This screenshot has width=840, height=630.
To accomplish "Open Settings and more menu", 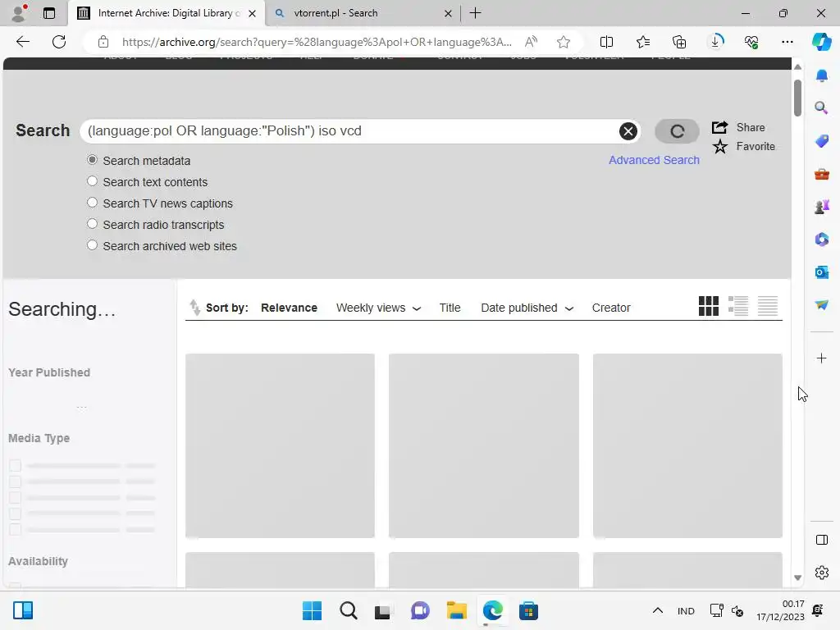I will [787, 42].
